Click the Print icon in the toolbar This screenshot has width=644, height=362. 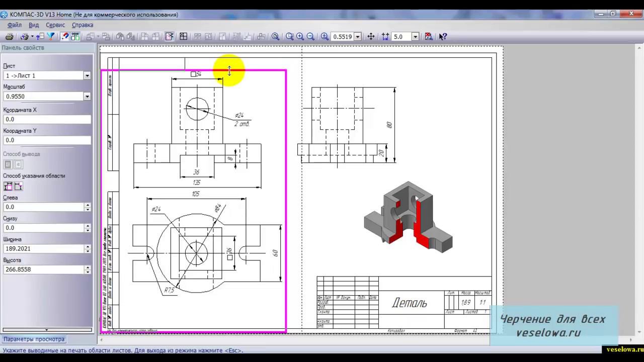[x=9, y=37]
